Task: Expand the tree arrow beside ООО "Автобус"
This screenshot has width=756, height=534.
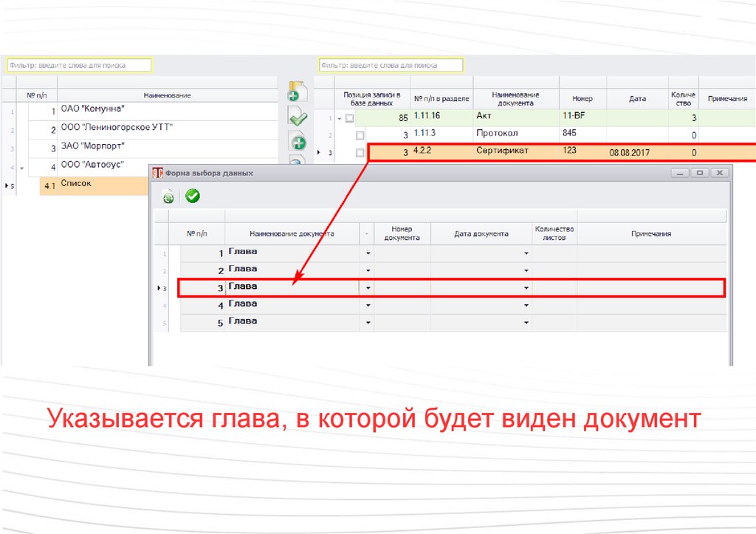Action: pos(21,168)
